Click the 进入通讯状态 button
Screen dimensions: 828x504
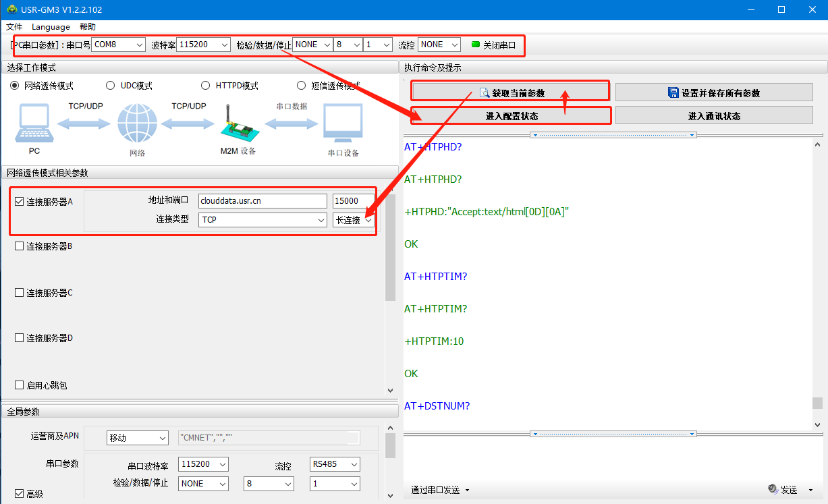(713, 116)
